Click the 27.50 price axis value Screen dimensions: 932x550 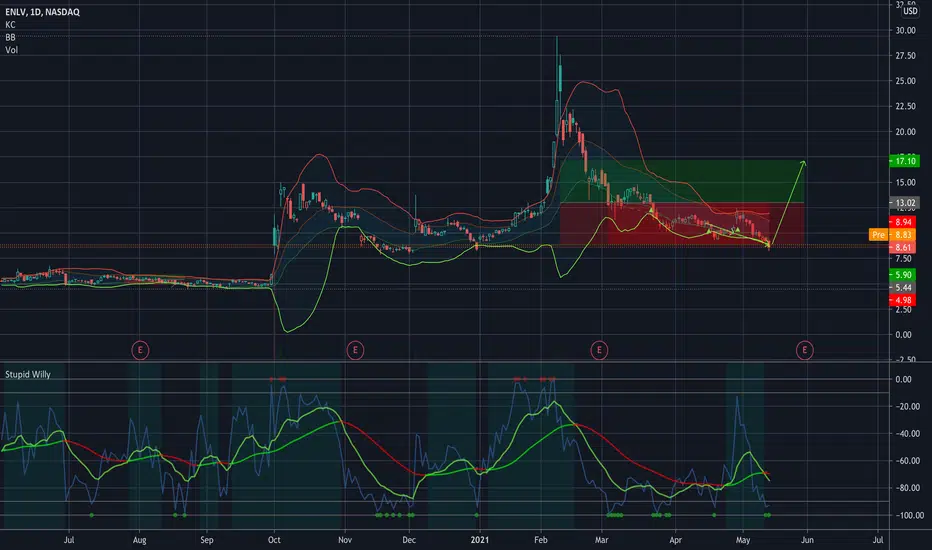[906, 56]
